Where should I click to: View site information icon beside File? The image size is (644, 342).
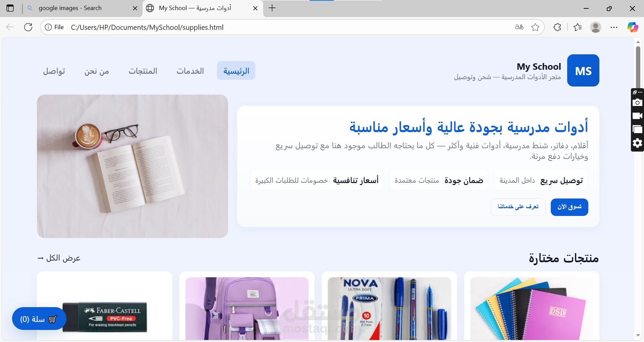(x=48, y=27)
